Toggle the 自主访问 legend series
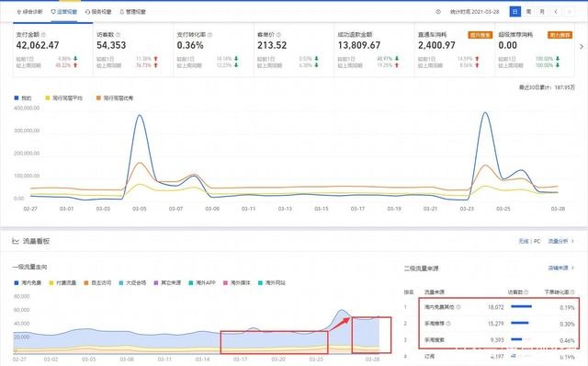 pyautogui.click(x=97, y=282)
